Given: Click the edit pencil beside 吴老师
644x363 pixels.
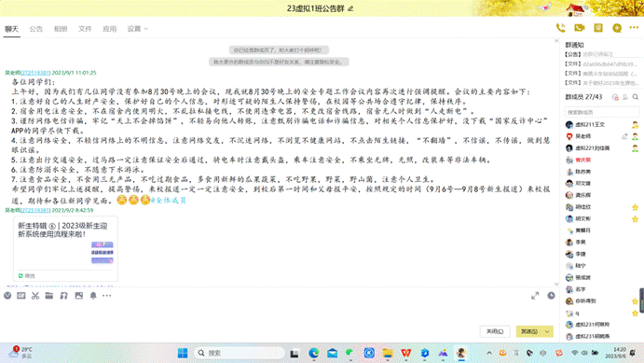Looking at the screenshot, I should coord(624,136).
